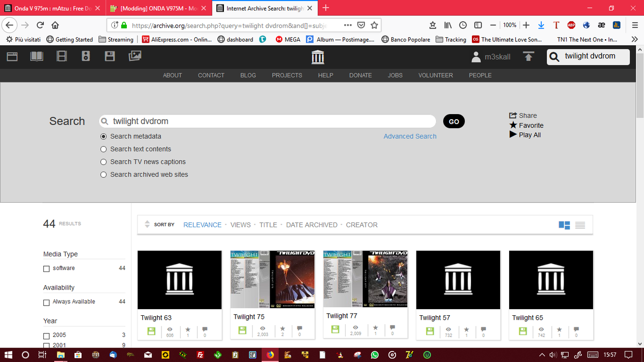Image resolution: width=644 pixels, height=362 pixels.
Task: Check the software media type checkbox
Action: point(46,269)
